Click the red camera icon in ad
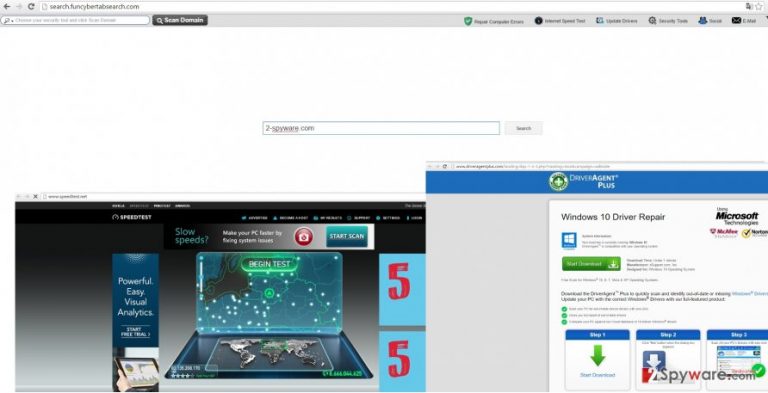 tap(304, 237)
